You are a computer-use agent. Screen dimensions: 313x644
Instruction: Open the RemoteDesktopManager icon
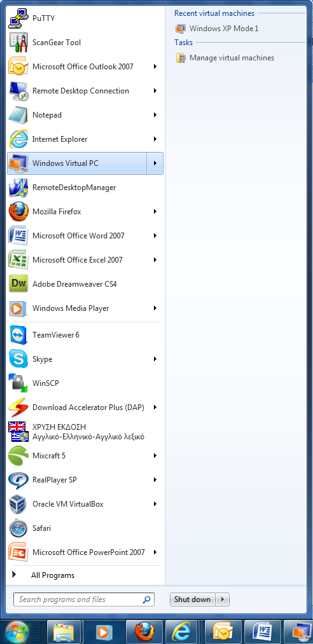coord(18,188)
